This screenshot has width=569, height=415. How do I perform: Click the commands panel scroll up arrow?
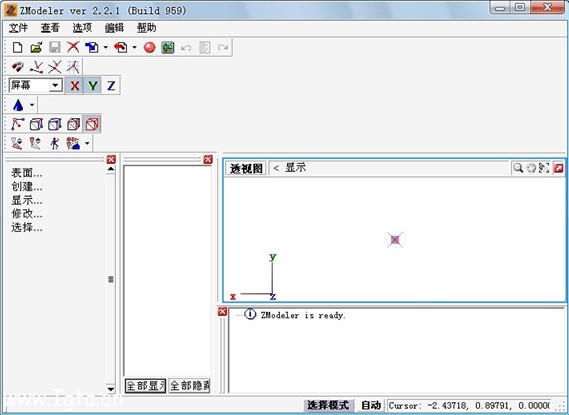coord(111,169)
